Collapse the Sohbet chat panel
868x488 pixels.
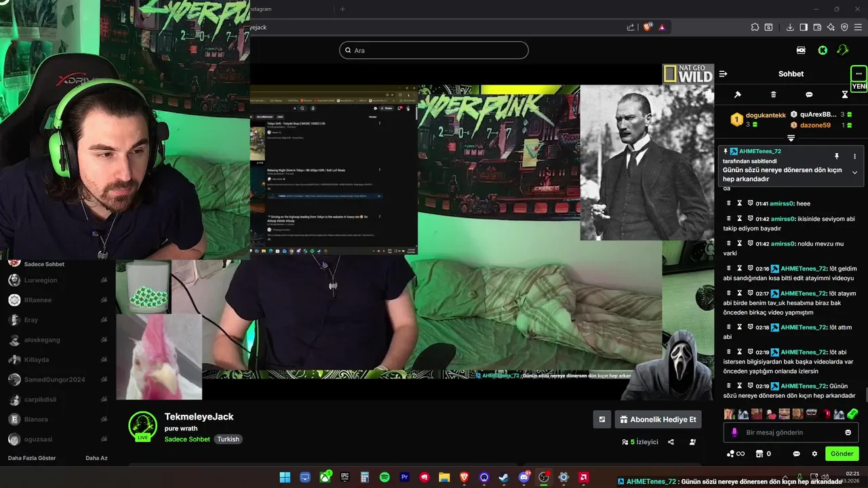pos(723,74)
